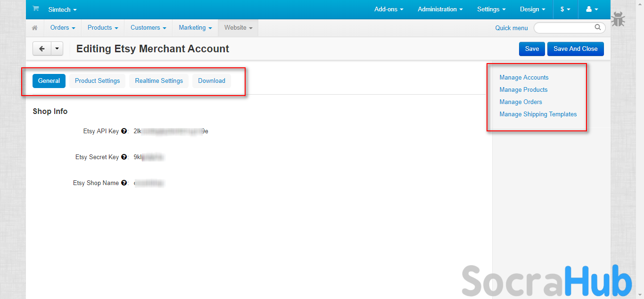Switch to the Download tab

click(212, 81)
